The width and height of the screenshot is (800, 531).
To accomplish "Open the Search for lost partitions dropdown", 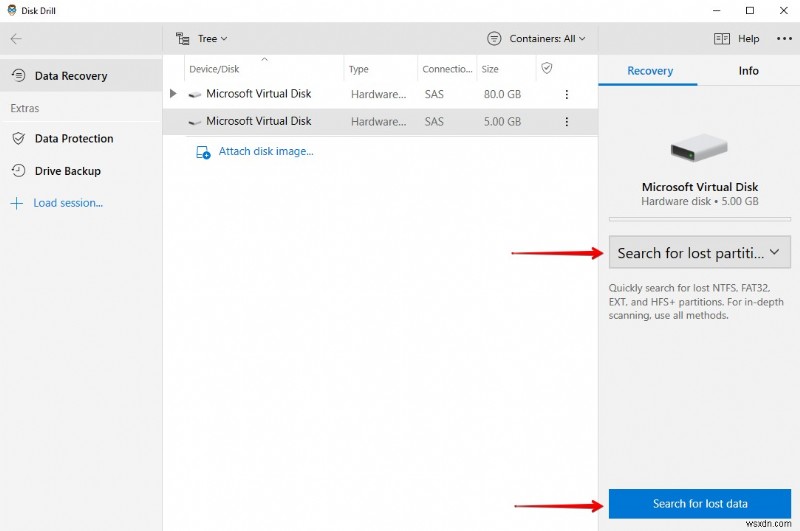I will coord(699,253).
